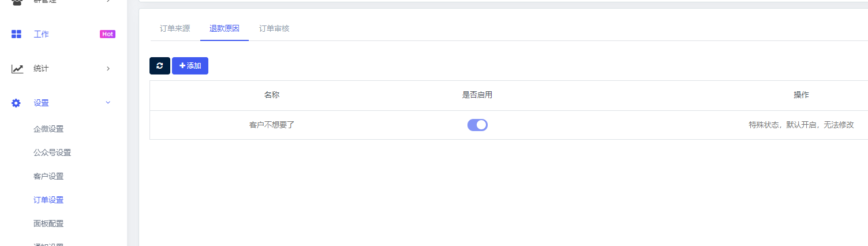This screenshot has height=246, width=868.
Task: Expand the 统计 menu chevron
Action: click(x=108, y=69)
